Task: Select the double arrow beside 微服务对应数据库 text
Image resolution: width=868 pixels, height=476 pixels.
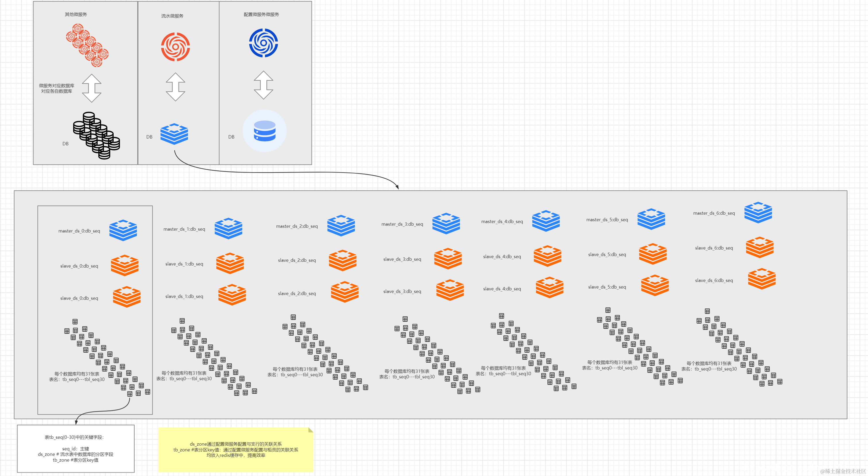Action: click(x=92, y=88)
